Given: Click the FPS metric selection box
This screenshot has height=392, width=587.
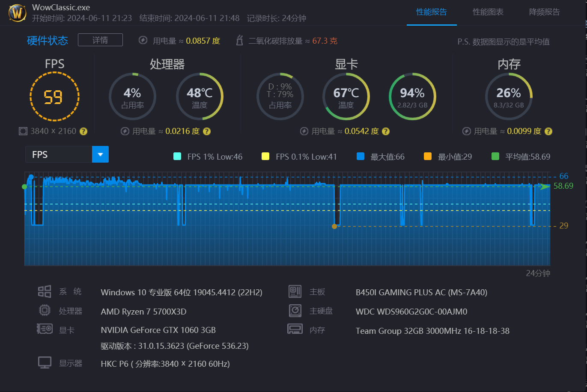Looking at the screenshot, I should tap(59, 154).
